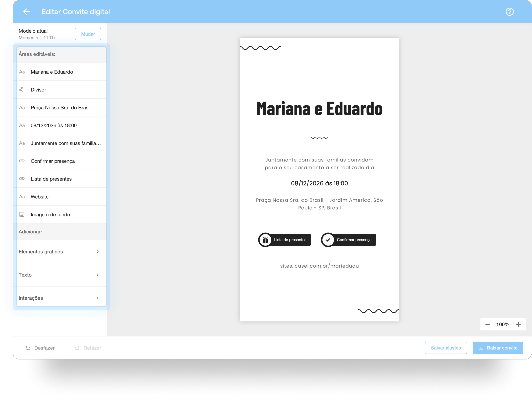
Task: Open the 'Confirmar presença' link element icon
Action: point(22,161)
